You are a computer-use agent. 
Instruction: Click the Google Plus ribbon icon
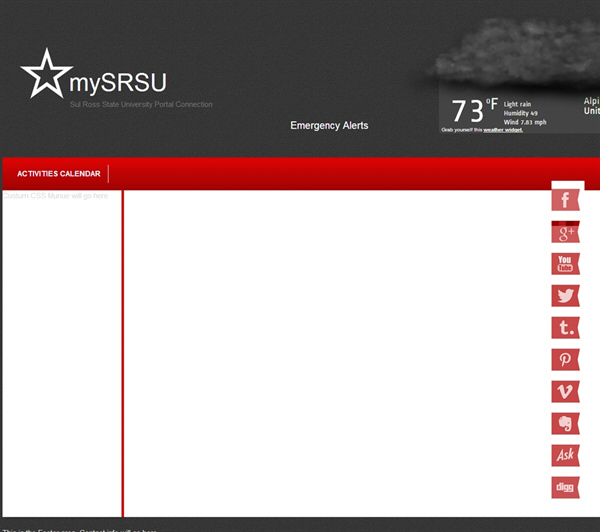click(x=565, y=233)
